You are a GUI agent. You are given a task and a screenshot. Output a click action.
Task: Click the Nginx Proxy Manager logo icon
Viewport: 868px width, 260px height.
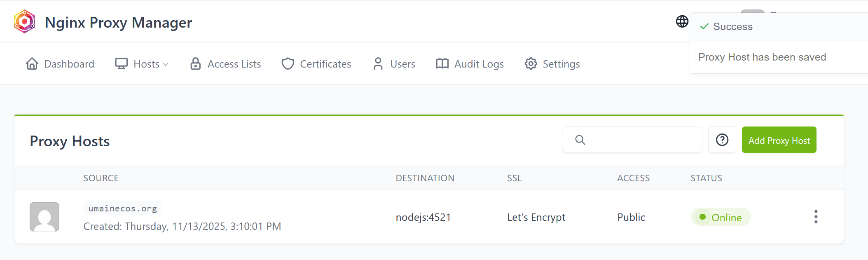[x=24, y=22]
